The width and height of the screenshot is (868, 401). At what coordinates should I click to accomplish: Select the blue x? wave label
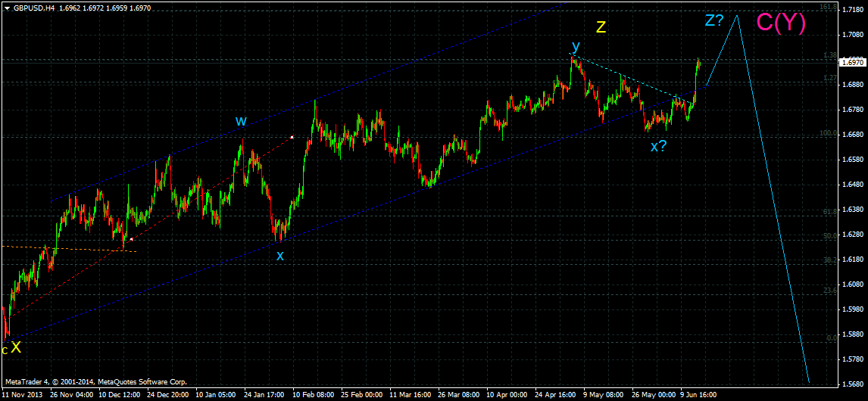point(658,146)
